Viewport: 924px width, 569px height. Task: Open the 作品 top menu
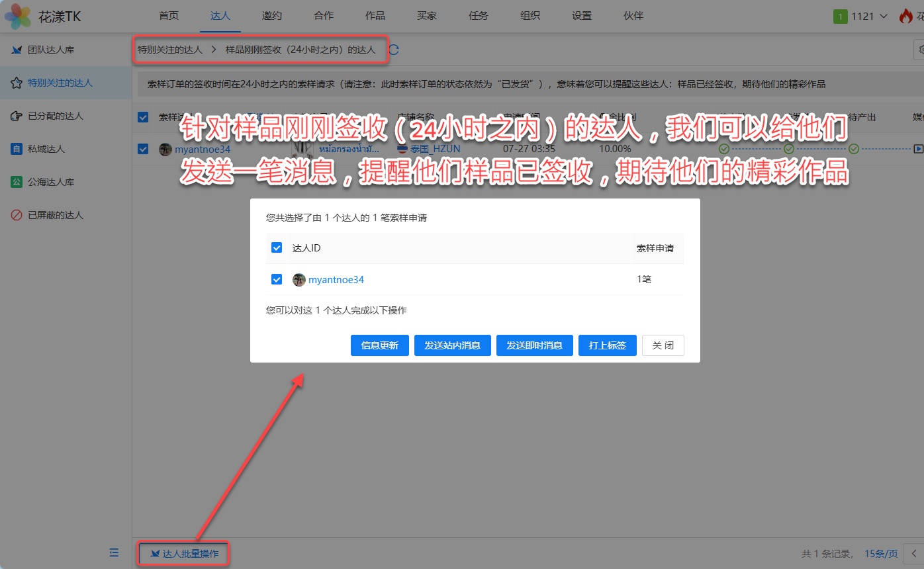tap(375, 16)
